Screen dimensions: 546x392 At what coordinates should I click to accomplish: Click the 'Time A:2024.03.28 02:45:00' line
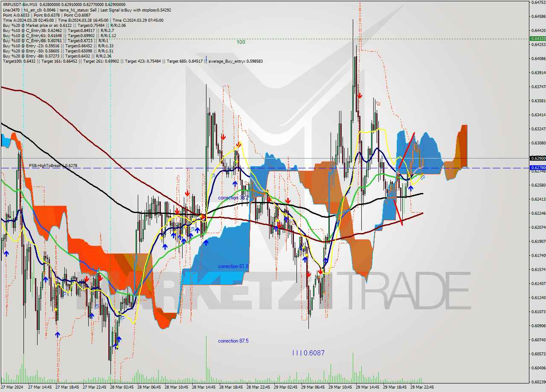[x=83, y=20]
